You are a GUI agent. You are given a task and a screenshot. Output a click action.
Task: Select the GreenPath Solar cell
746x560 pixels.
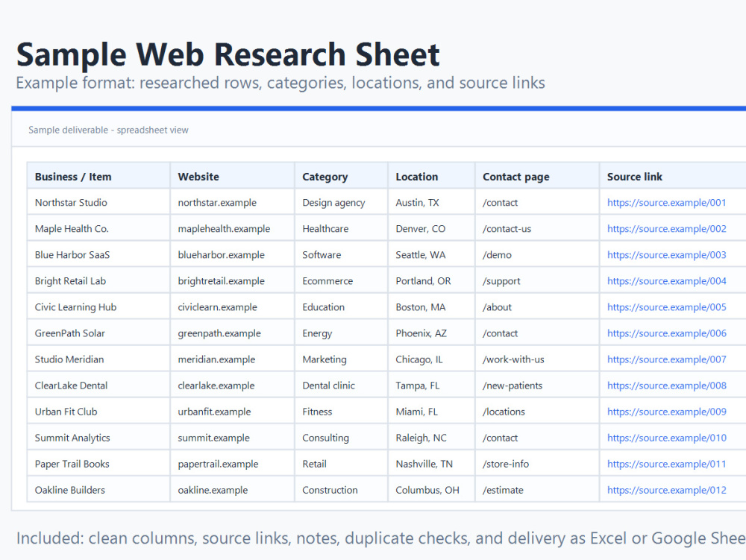click(98, 333)
